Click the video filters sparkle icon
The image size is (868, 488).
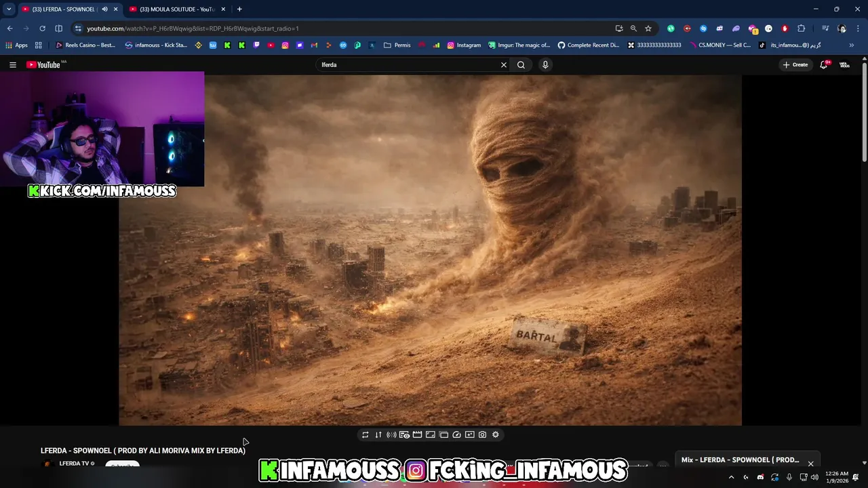tap(469, 434)
